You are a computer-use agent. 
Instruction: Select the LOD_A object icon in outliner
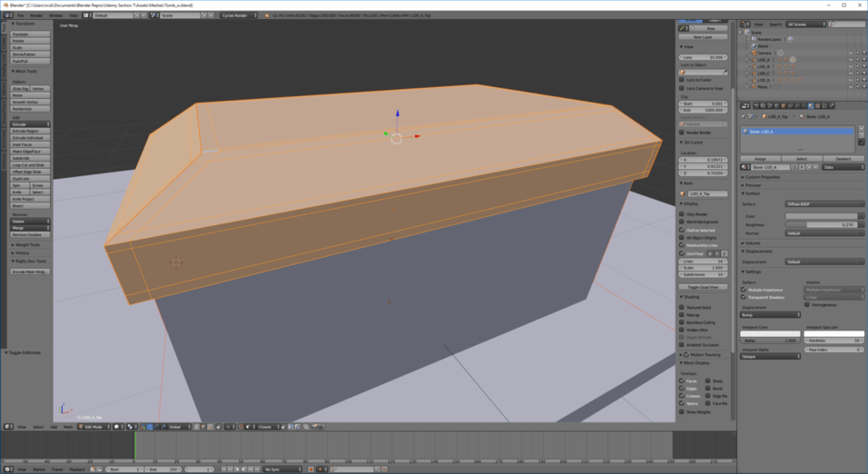coord(753,59)
